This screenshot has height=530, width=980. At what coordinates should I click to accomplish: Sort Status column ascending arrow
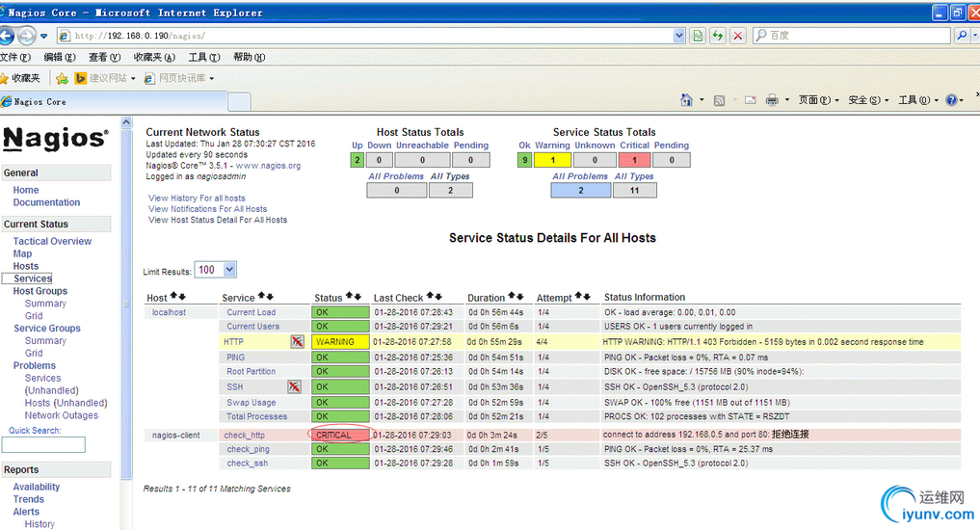pos(350,296)
